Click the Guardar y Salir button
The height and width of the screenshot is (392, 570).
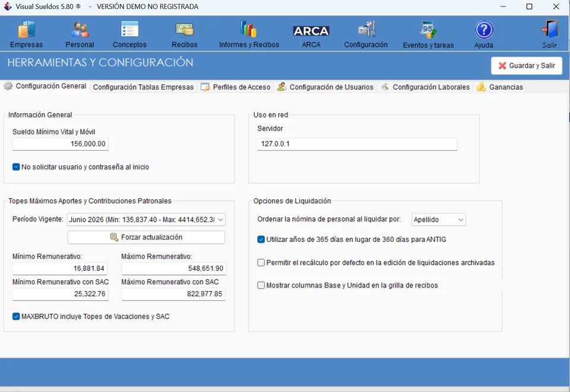(x=527, y=66)
